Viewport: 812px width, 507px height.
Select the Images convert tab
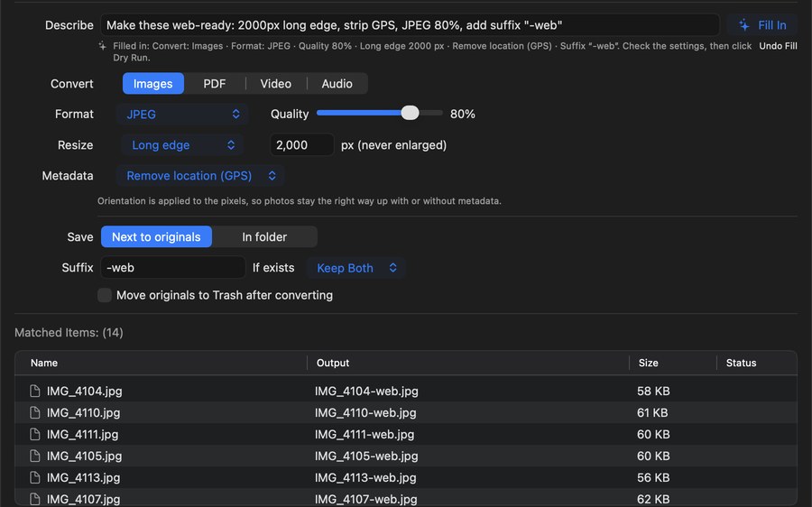click(152, 83)
